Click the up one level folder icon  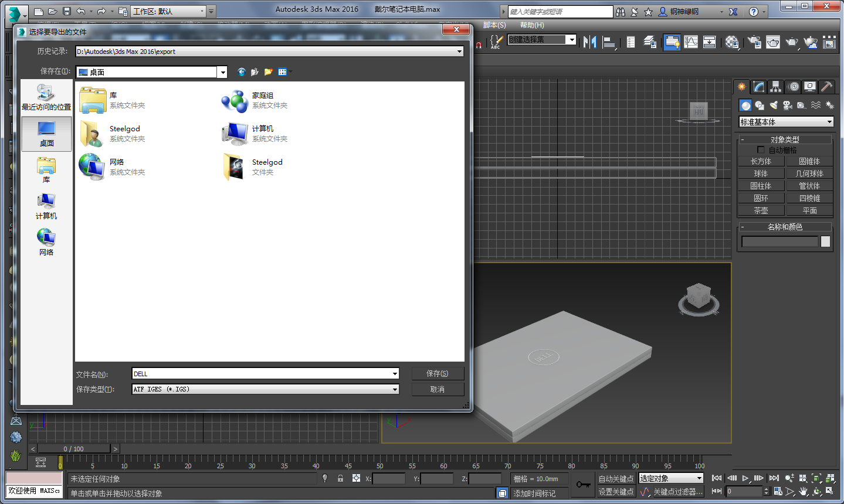click(x=255, y=72)
